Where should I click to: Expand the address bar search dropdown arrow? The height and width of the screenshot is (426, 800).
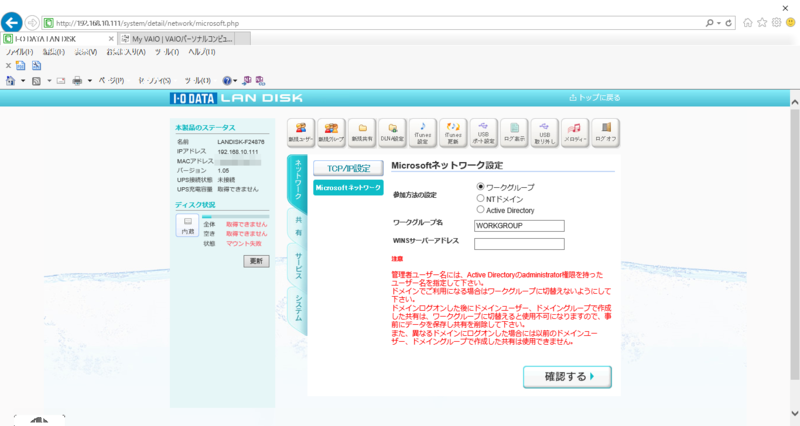(x=718, y=23)
